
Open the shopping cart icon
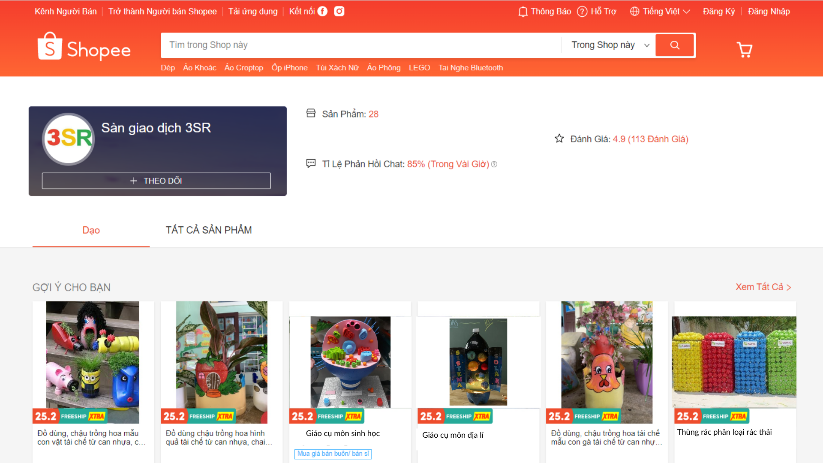coord(744,50)
